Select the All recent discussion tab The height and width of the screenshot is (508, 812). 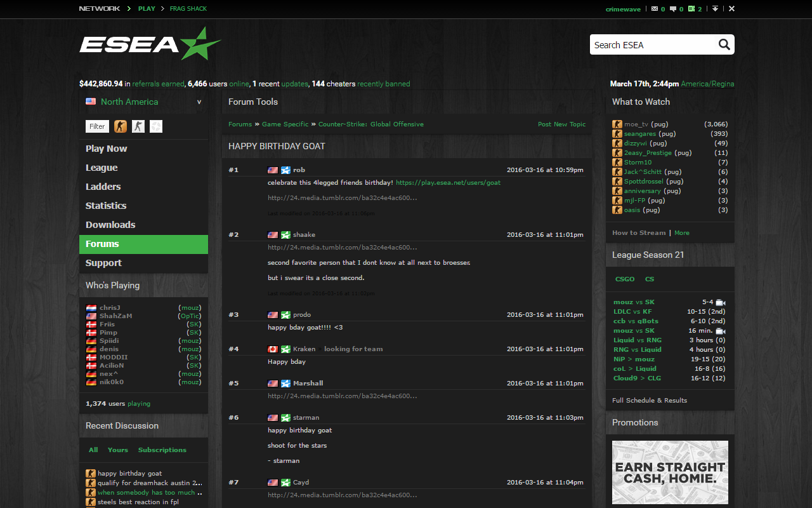pyautogui.click(x=93, y=450)
